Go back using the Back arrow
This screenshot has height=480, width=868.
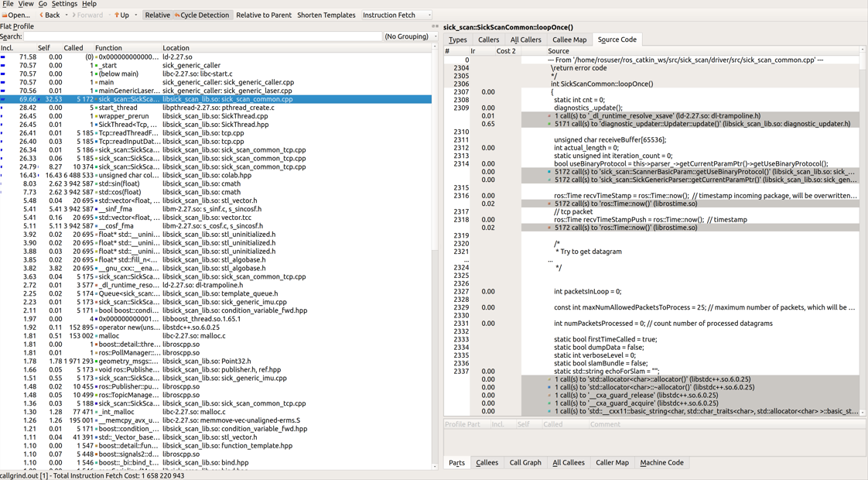pyautogui.click(x=47, y=15)
